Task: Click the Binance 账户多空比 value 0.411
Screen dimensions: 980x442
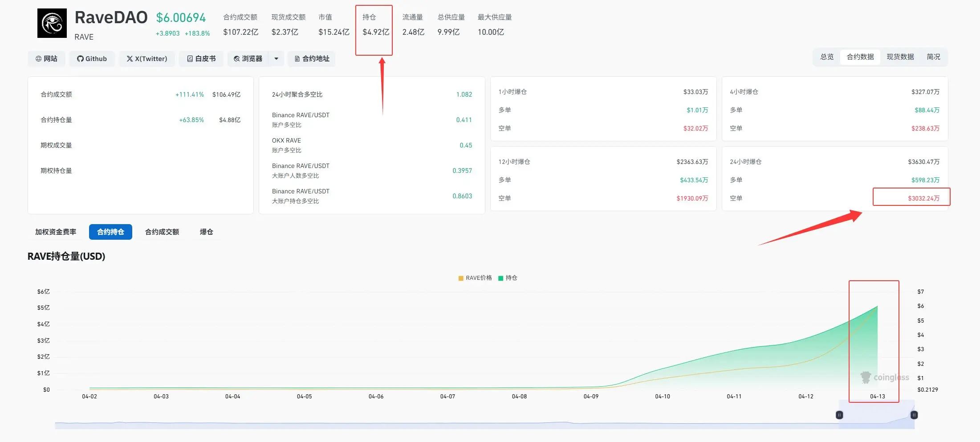Action: (464, 120)
